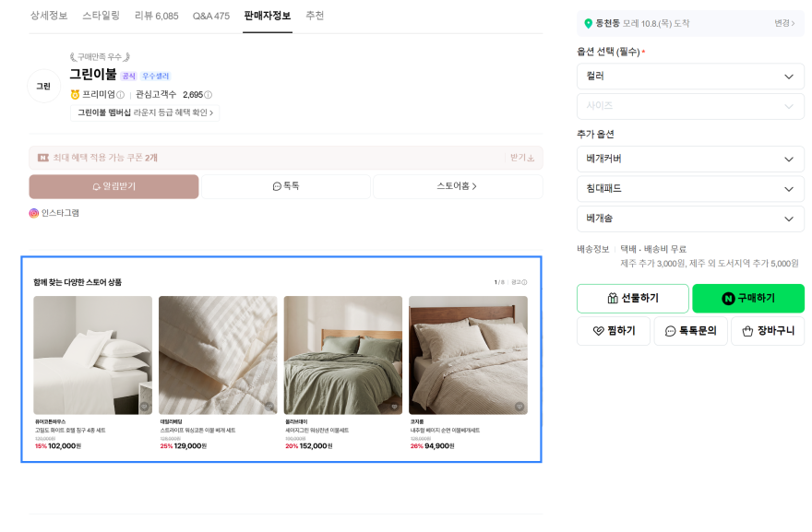
Task: Click the 최대 혜택 적용 가능 쿠폰 2개 banner text
Action: click(x=105, y=158)
